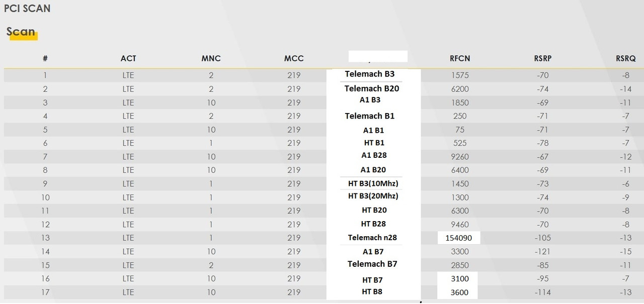Image resolution: width=644 pixels, height=304 pixels.
Task: Click the PCI SCAN title
Action: click(x=27, y=9)
